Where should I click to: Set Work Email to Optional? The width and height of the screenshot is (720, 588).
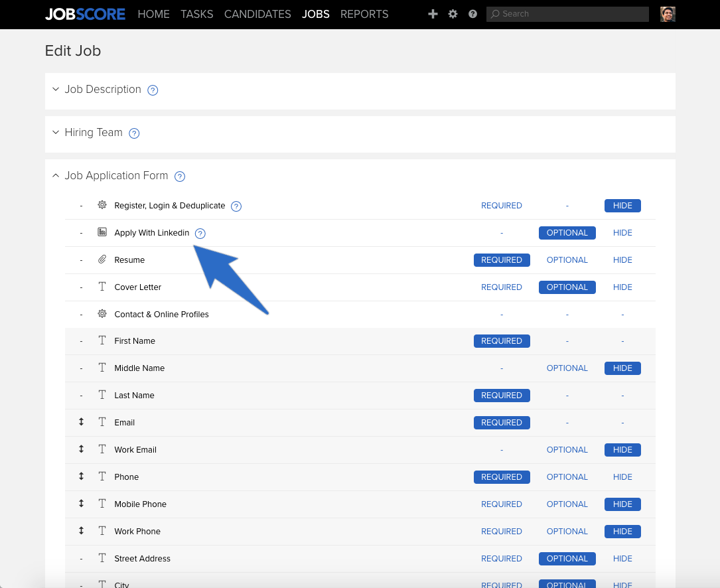tap(567, 450)
